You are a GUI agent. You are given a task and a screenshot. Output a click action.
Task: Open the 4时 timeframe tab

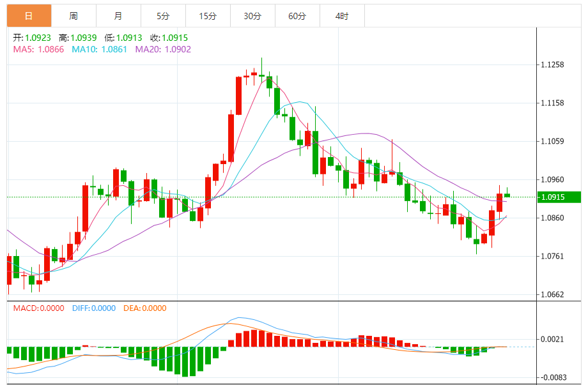(342, 16)
